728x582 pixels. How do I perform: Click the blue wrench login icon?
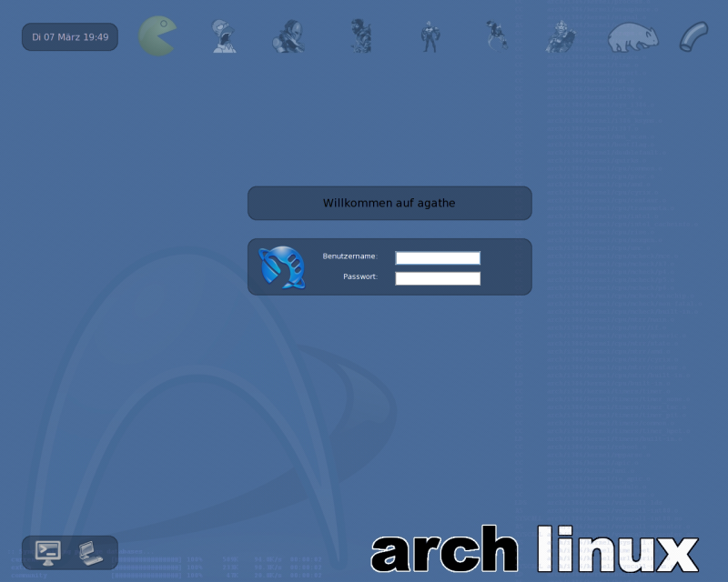click(x=282, y=267)
